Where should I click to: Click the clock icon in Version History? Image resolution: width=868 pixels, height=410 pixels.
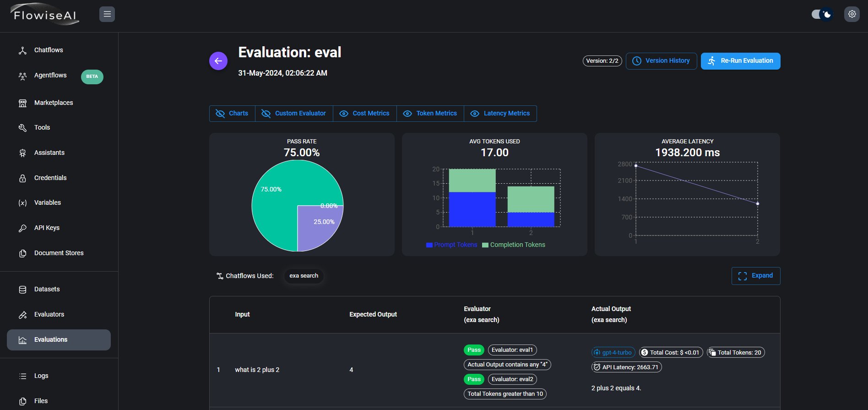[636, 61]
